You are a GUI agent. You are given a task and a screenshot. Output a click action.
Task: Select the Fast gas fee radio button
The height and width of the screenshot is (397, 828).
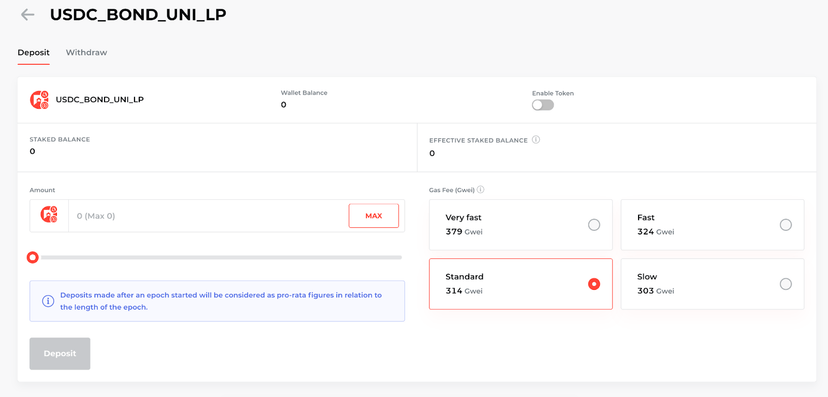[x=786, y=225]
